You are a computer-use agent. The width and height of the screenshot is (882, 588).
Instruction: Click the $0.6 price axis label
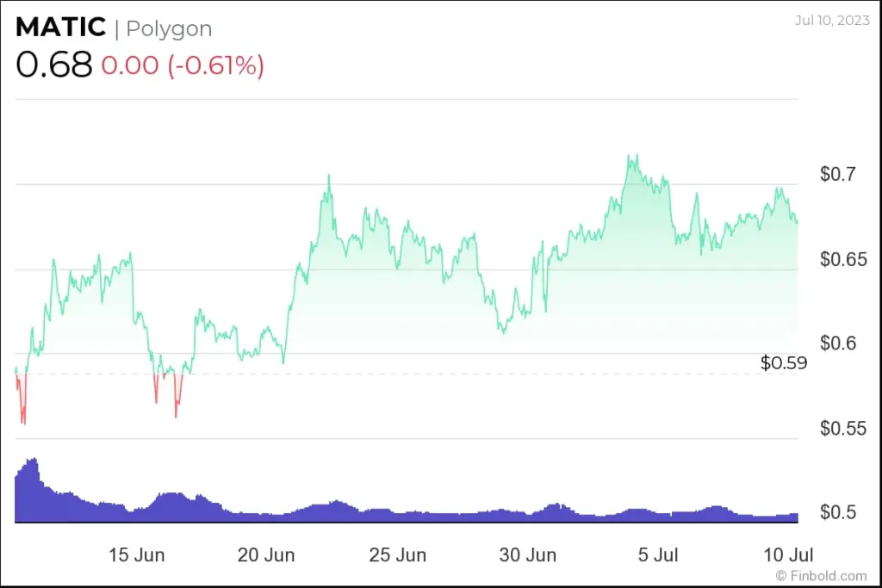click(838, 344)
